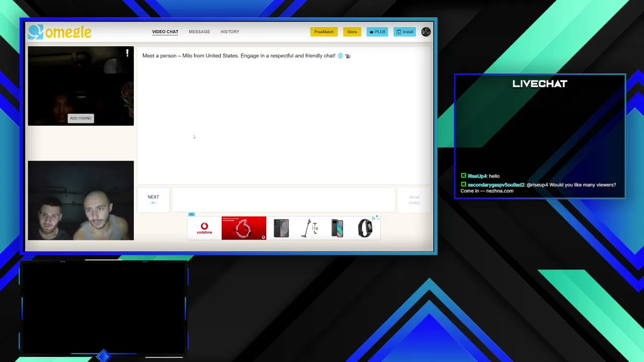
Task: Open the Store button
Action: (x=352, y=32)
